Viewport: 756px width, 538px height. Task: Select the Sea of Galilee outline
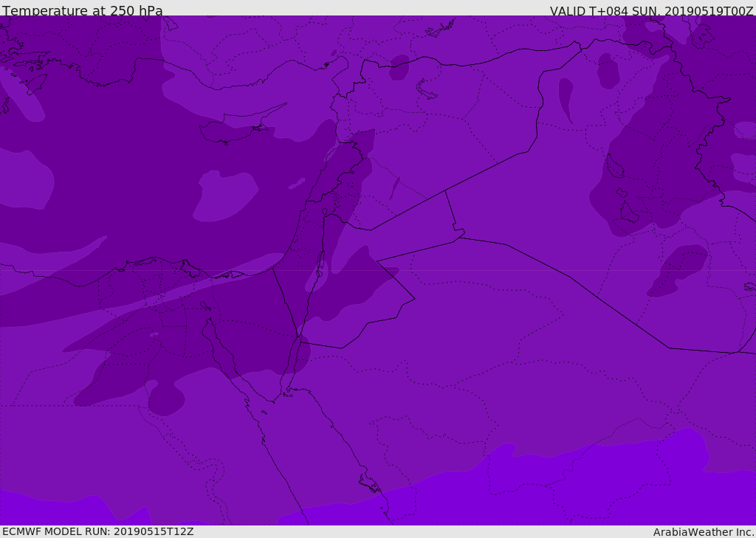tap(325, 212)
